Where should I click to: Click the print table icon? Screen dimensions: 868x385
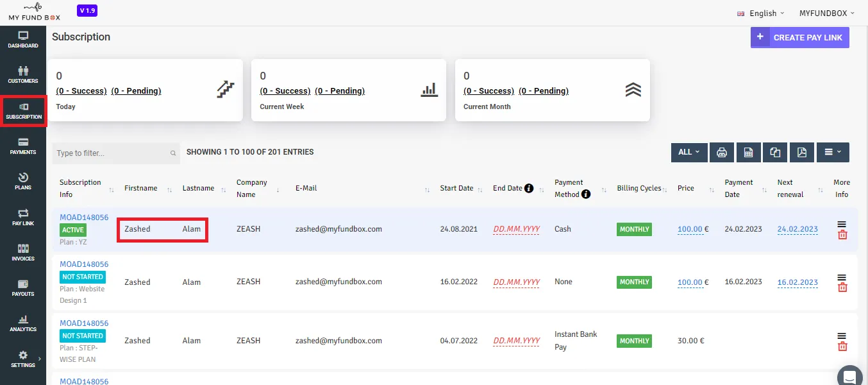(722, 152)
